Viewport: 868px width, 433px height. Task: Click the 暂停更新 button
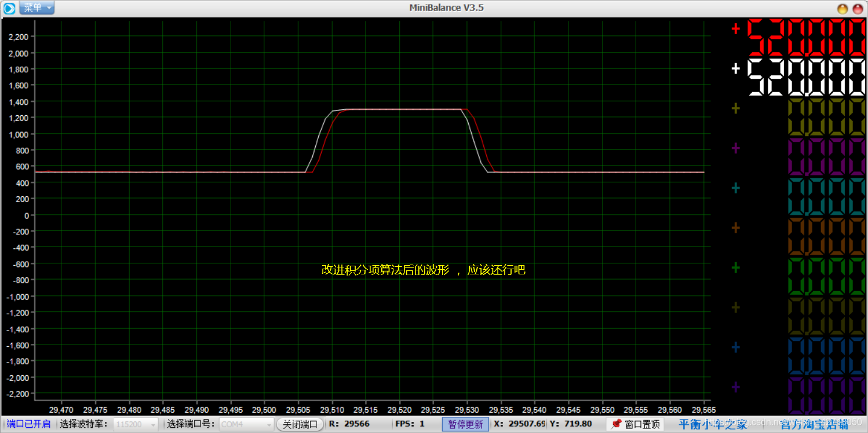pos(465,424)
